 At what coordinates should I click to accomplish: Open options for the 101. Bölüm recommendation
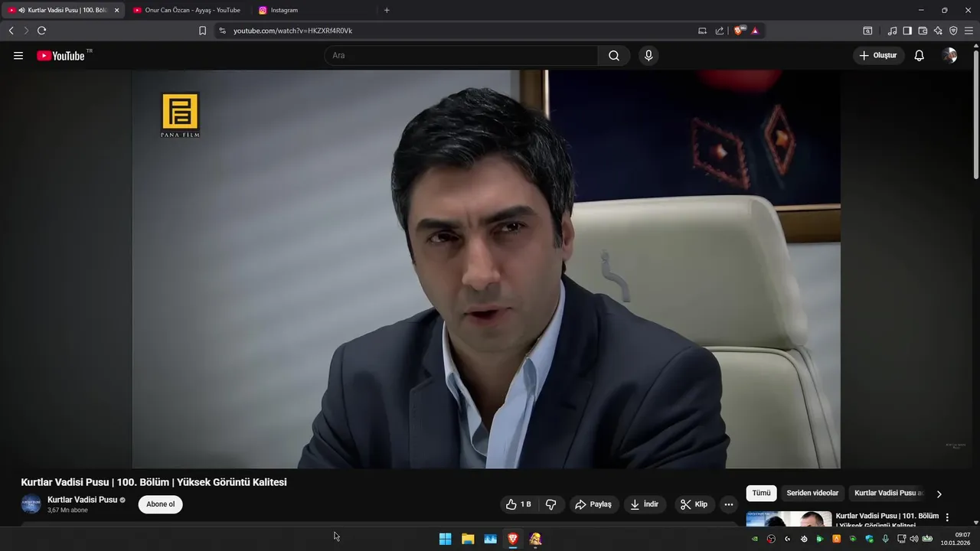pyautogui.click(x=947, y=517)
